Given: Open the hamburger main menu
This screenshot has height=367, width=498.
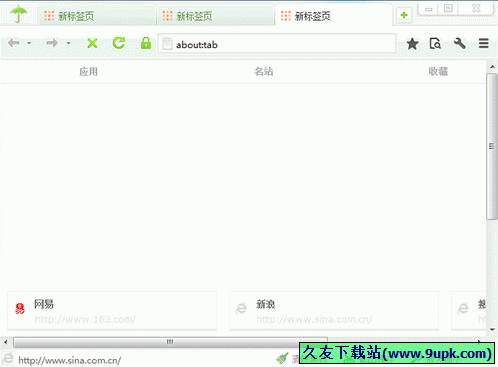Looking at the screenshot, I should pyautogui.click(x=484, y=43).
